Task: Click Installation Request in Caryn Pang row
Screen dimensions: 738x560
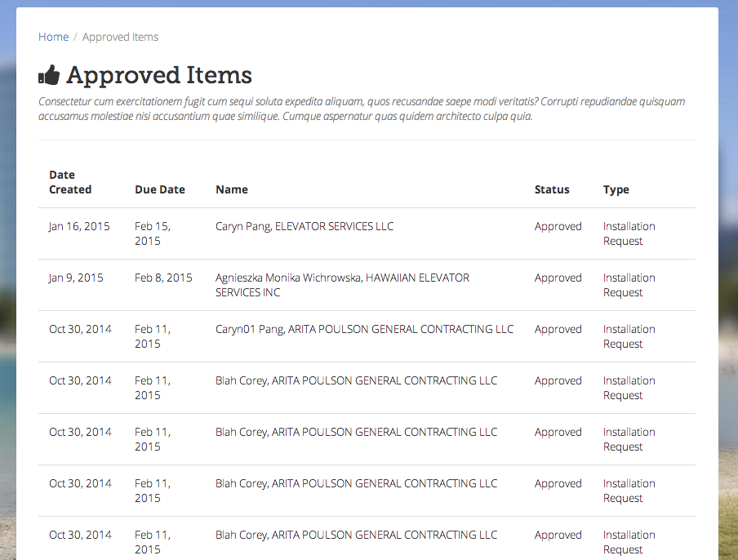Action: click(629, 233)
